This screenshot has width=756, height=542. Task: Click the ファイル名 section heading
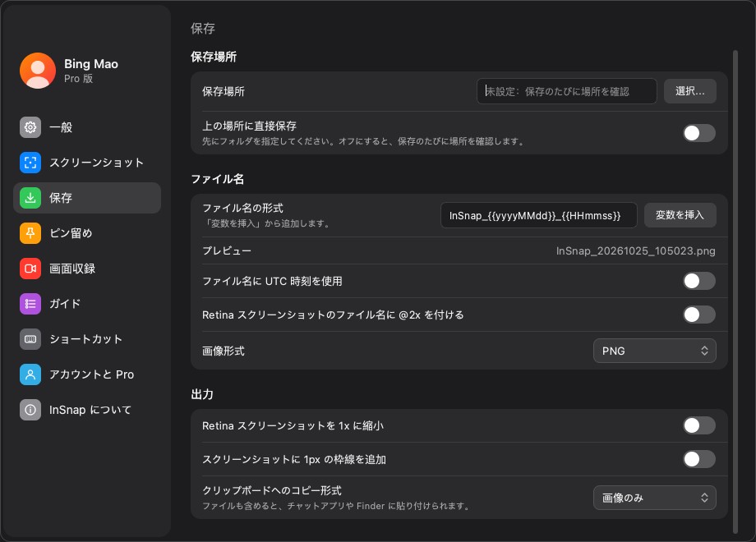[x=218, y=179]
